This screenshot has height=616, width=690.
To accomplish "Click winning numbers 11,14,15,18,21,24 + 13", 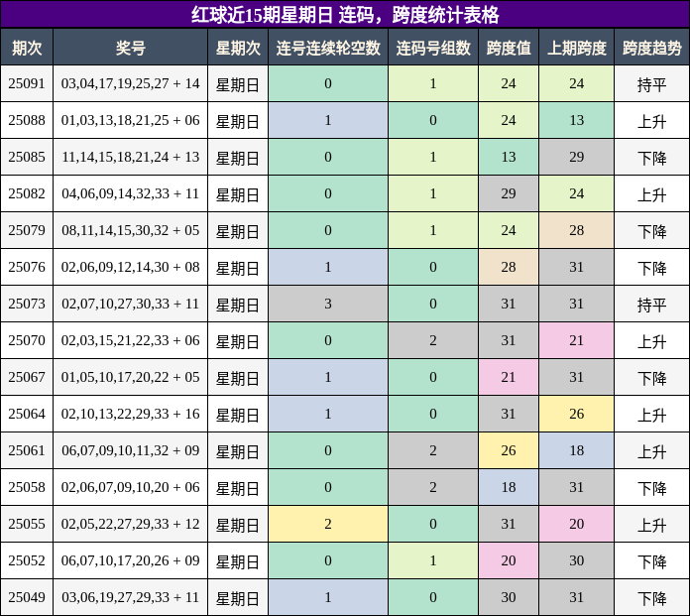I will click(x=130, y=157).
